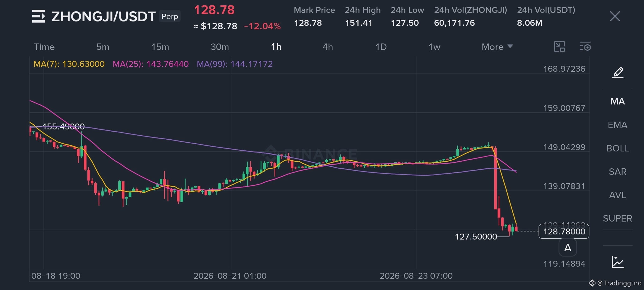Click the MA(25) value label
Image resolution: width=644 pixels, height=290 pixels.
pos(151,64)
